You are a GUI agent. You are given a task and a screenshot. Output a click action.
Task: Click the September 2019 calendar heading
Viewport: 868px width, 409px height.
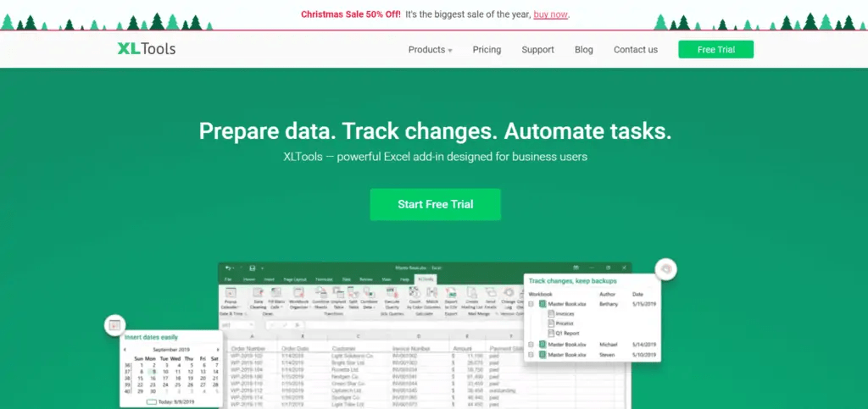[x=171, y=350]
